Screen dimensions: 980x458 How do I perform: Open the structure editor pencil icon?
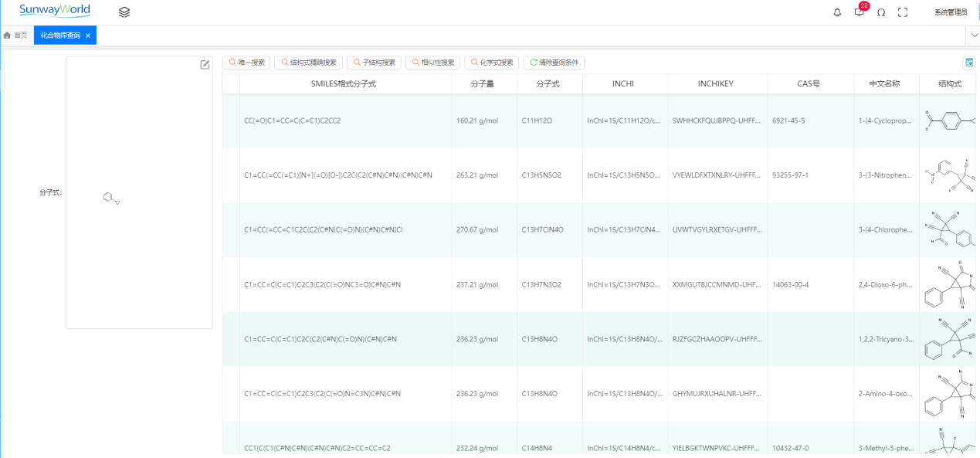[x=205, y=65]
